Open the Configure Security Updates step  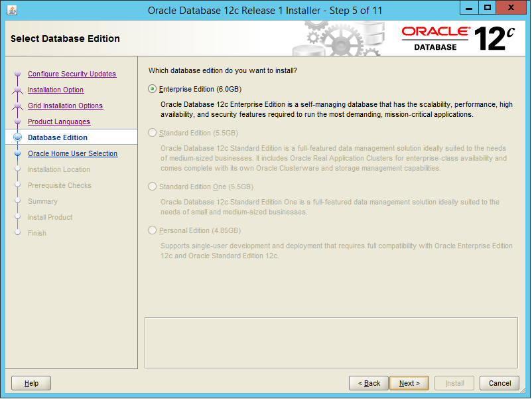(x=72, y=74)
